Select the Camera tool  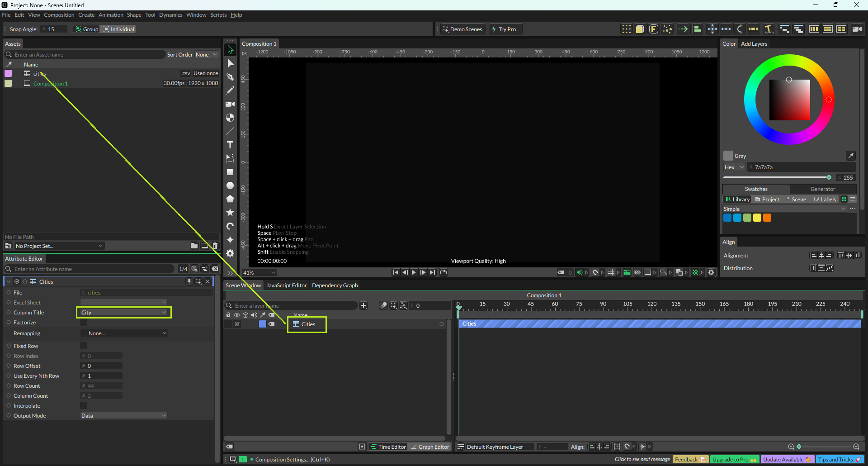(x=230, y=104)
